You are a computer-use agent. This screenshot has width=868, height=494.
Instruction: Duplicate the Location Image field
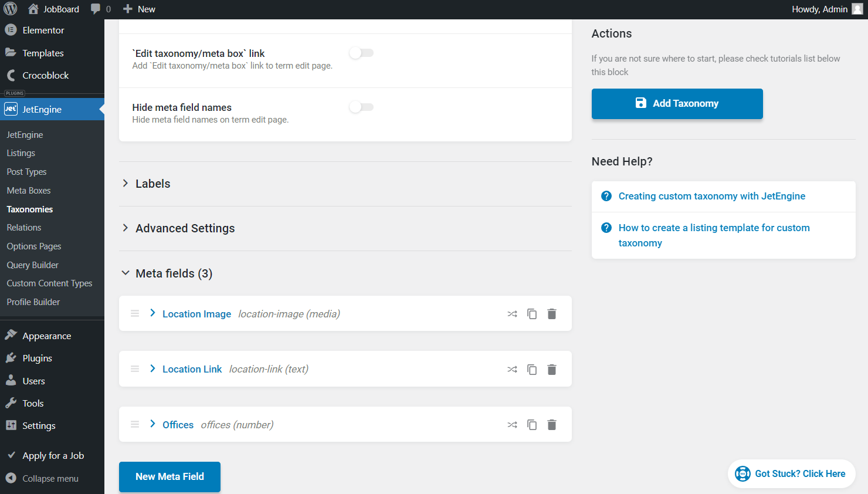point(532,314)
